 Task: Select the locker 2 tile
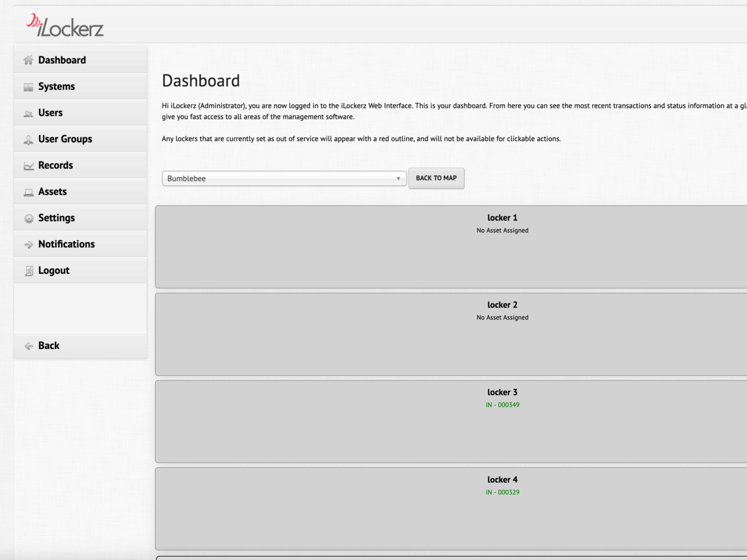point(502,334)
